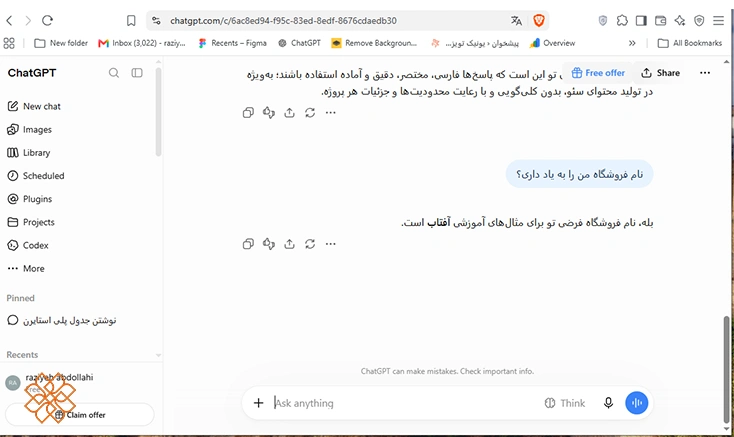Open site settings icon in address bar
The height and width of the screenshot is (437, 734).
tap(156, 21)
